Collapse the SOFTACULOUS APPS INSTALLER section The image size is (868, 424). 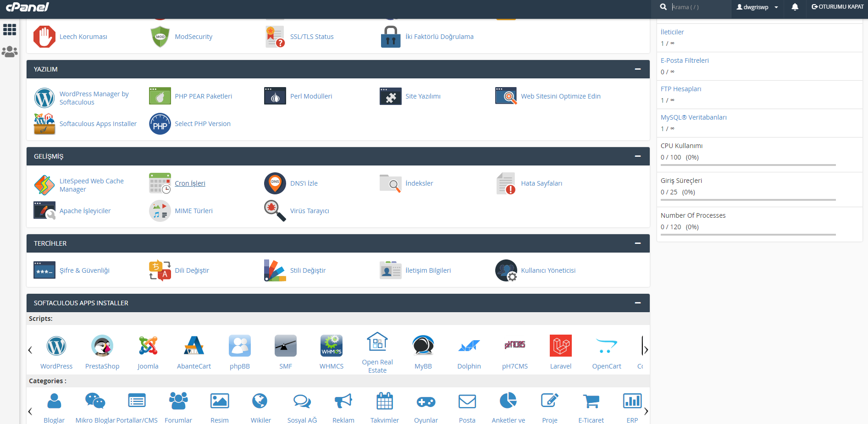pos(637,303)
